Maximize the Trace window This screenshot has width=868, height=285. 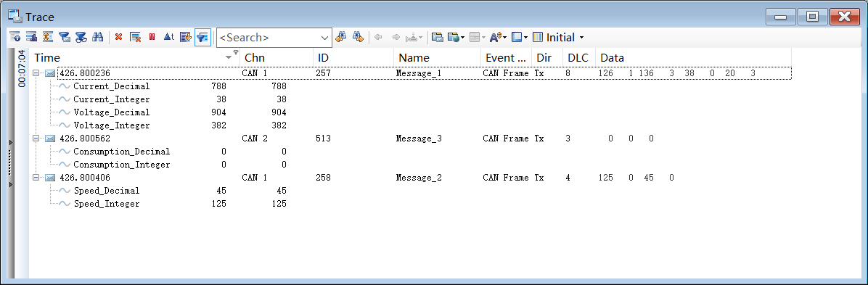(812, 17)
